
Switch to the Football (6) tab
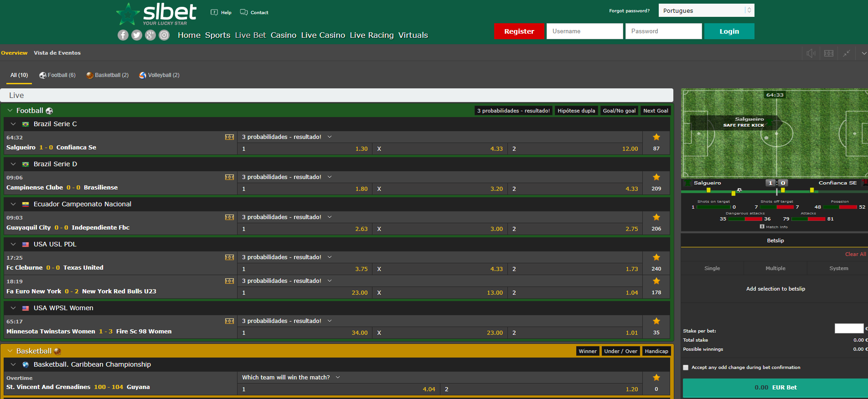click(x=57, y=75)
